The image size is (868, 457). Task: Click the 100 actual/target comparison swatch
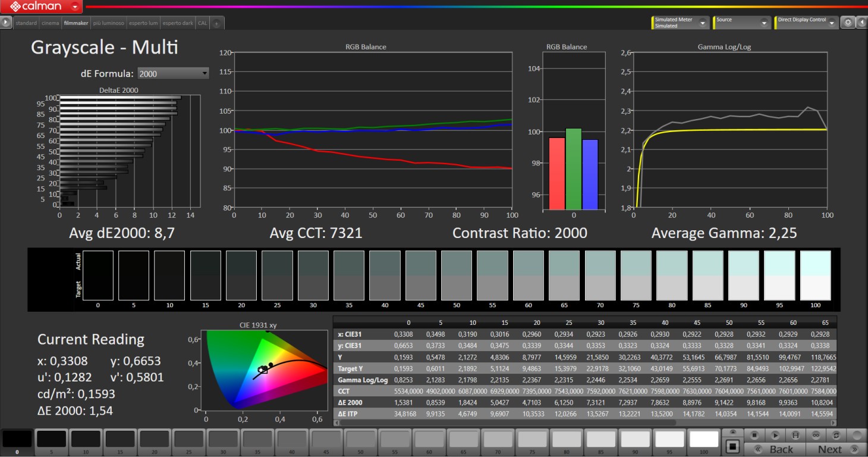(x=815, y=275)
